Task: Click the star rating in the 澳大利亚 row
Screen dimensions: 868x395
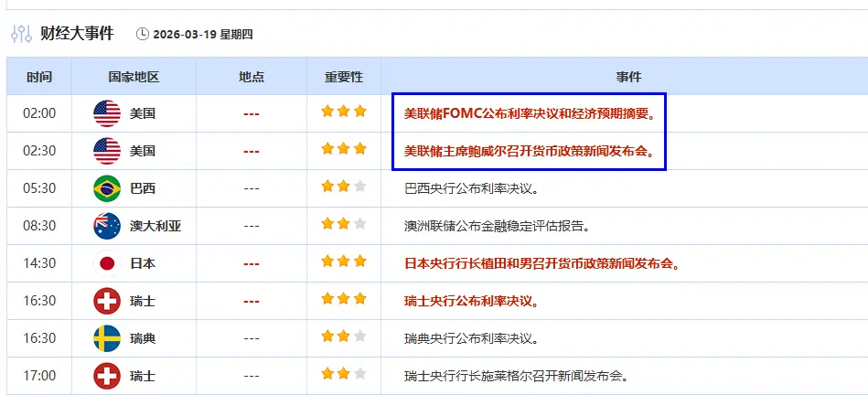Action: (x=344, y=224)
